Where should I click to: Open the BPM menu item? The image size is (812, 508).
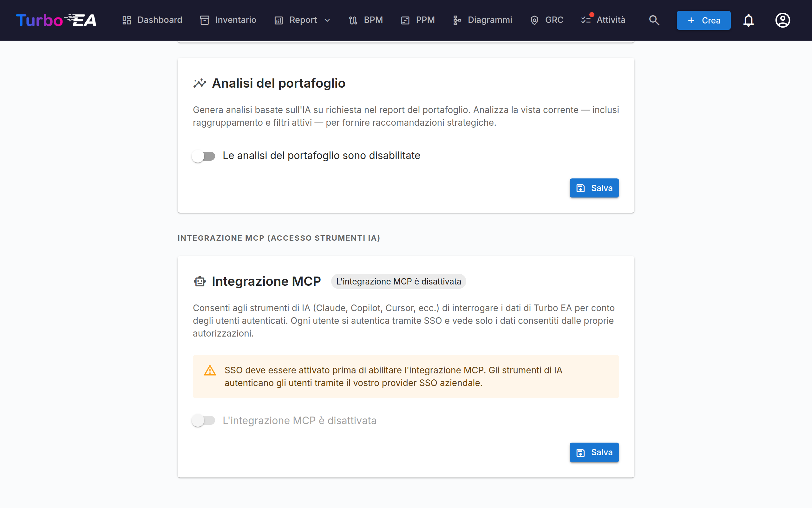pos(366,20)
